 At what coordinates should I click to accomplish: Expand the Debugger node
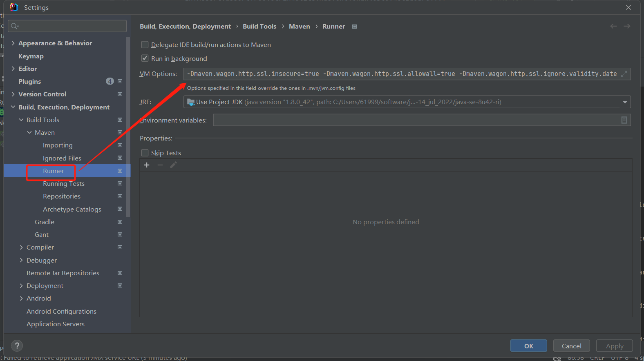21,260
